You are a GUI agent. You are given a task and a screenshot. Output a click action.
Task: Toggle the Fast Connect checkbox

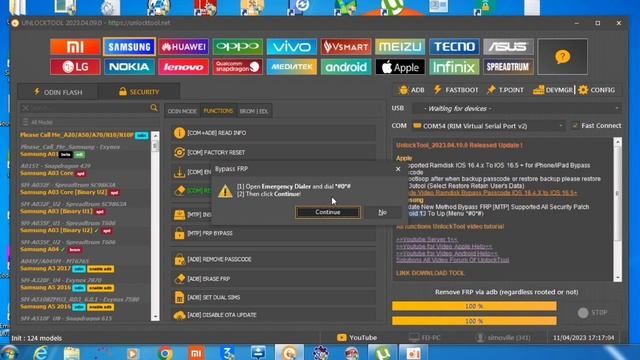tap(575, 126)
